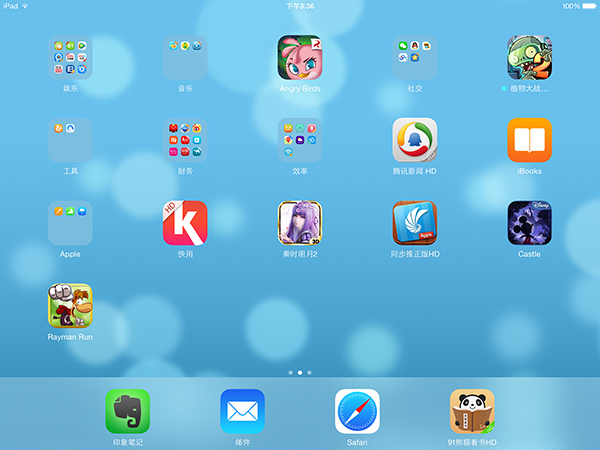Open the 效率 folder
Screen dimensions: 600x450
tap(300, 140)
